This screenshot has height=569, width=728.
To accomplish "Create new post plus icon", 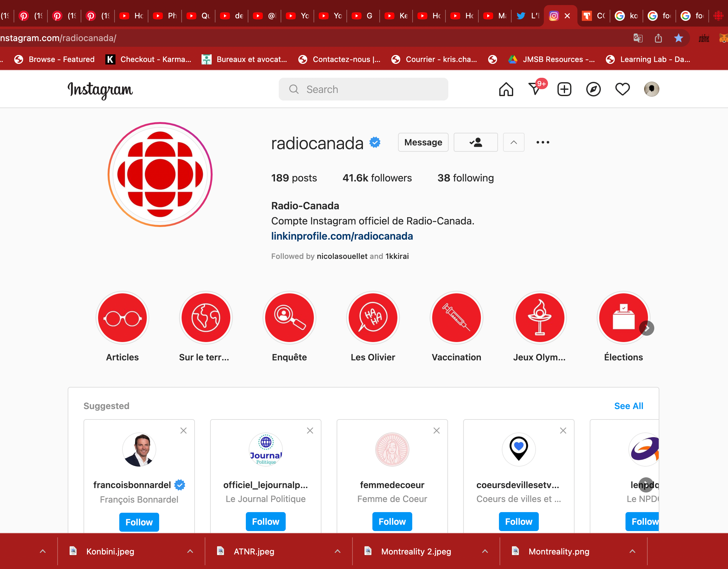I will pyautogui.click(x=564, y=89).
